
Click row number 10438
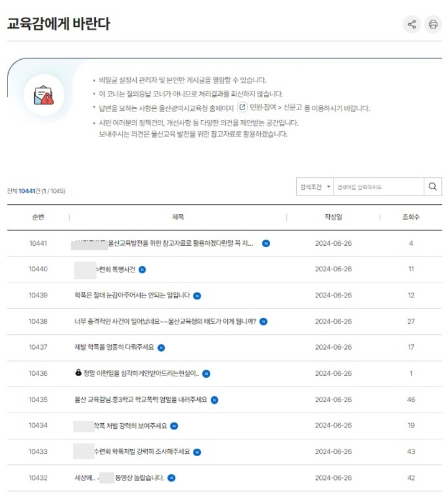pos(38,321)
